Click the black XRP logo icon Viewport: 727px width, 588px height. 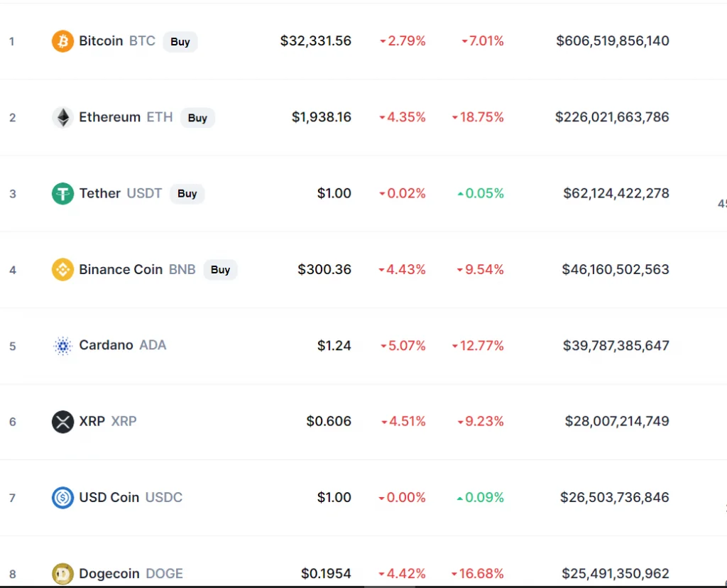[x=62, y=422]
